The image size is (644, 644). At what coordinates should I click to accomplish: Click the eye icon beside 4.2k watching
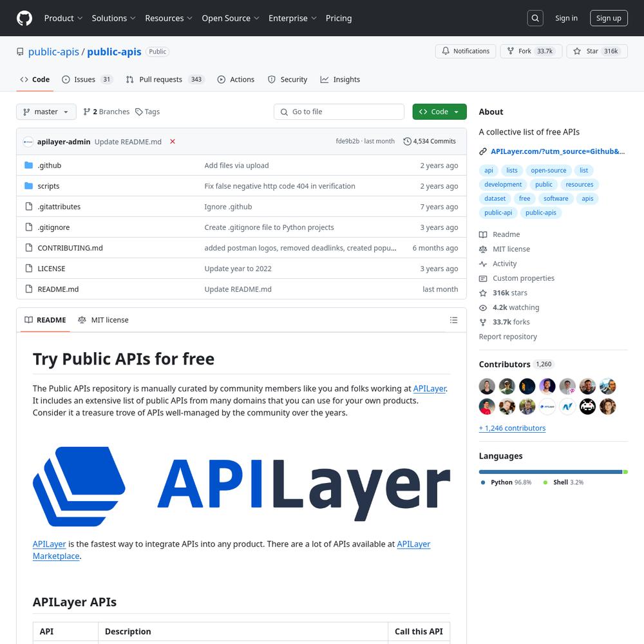pos(483,308)
